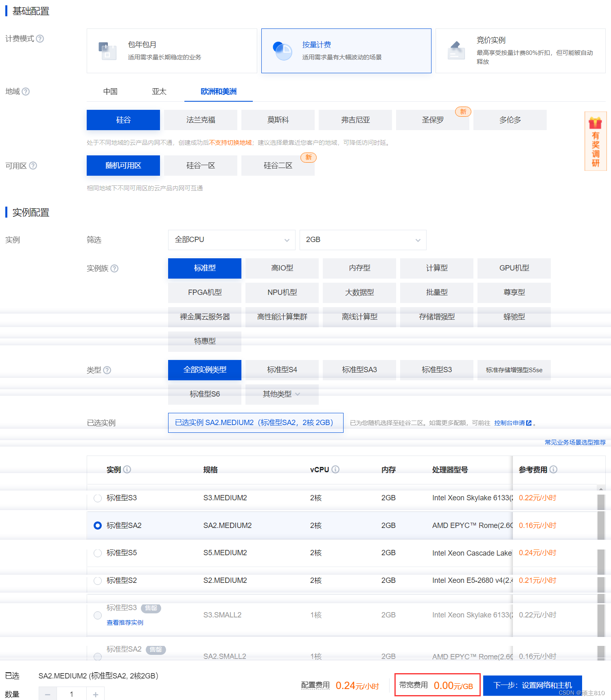Select the 标准型S5 radio button
The width and height of the screenshot is (611, 700).
98,553
